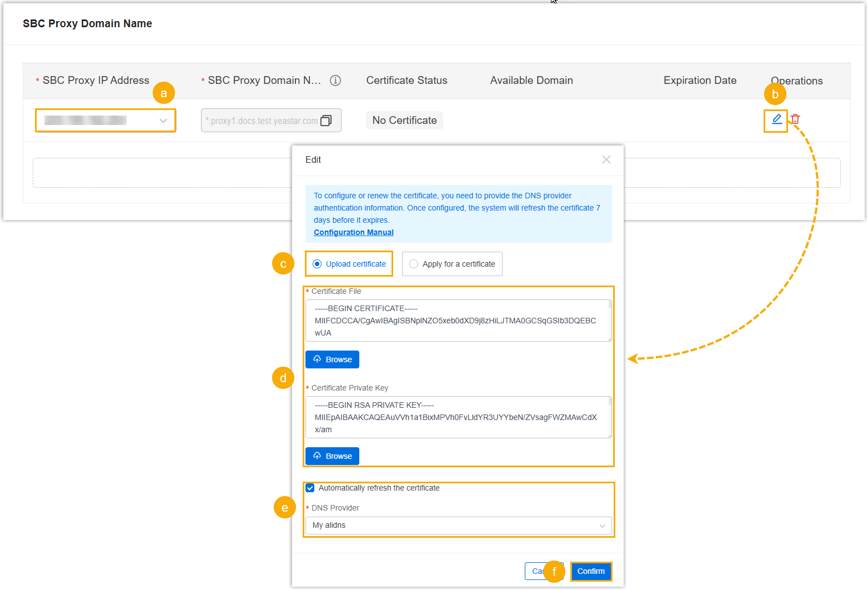Toggle Automatically refresh the certificate checkbox

310,488
